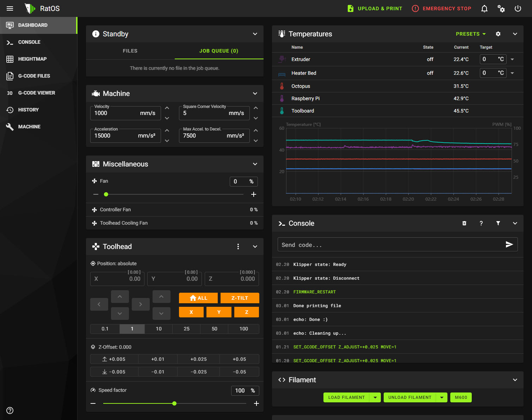The width and height of the screenshot is (532, 420).
Task: Select 50 mm step distance
Action: (x=215, y=329)
